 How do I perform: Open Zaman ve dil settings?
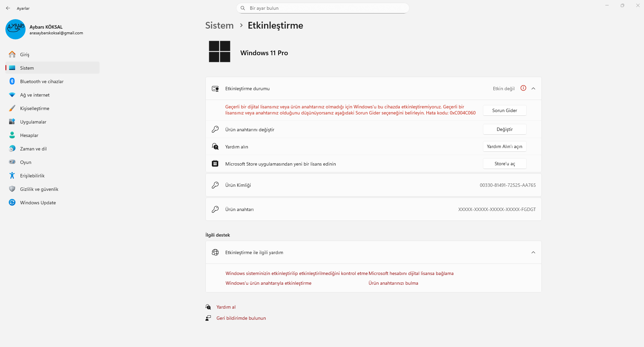52,149
